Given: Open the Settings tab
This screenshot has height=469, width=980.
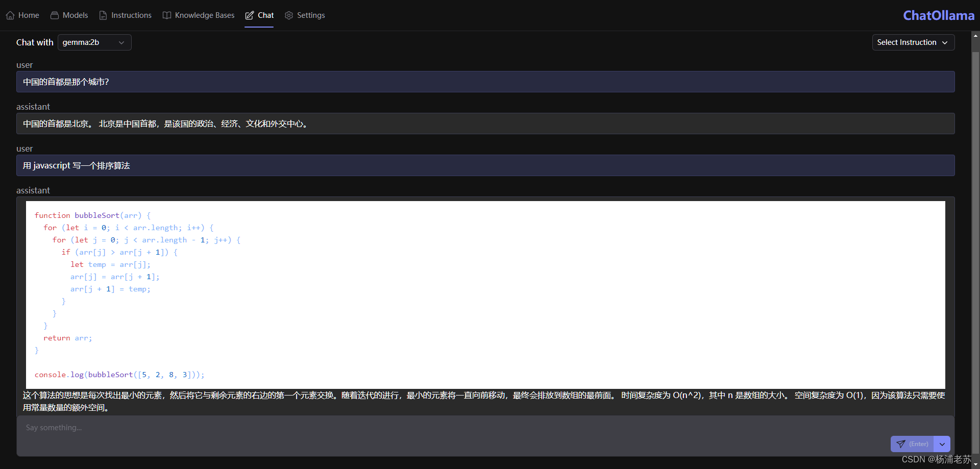Looking at the screenshot, I should 305,15.
